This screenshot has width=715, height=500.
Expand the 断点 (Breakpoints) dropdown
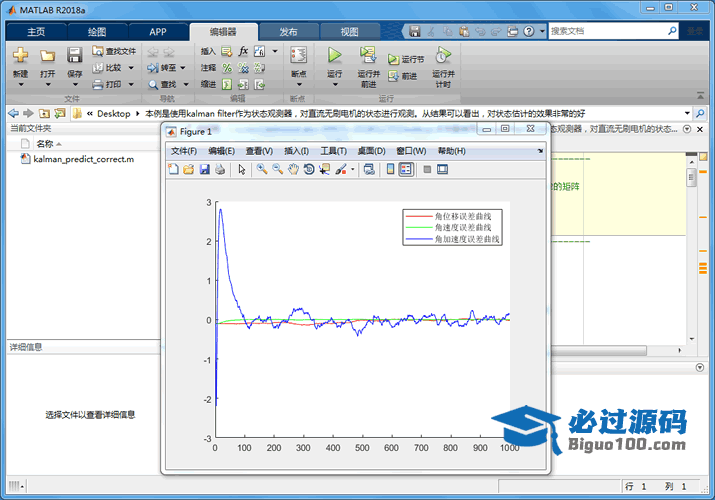click(x=297, y=84)
